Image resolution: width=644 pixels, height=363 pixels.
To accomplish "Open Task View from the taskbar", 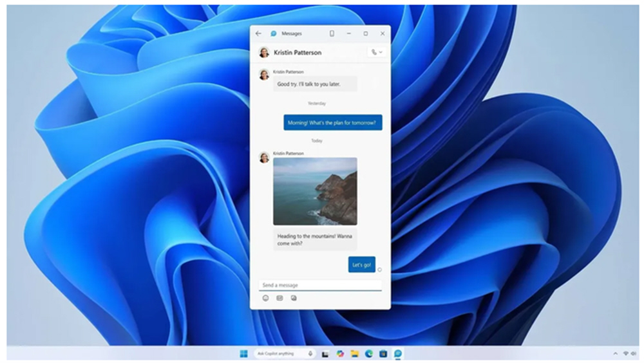I will [x=325, y=353].
